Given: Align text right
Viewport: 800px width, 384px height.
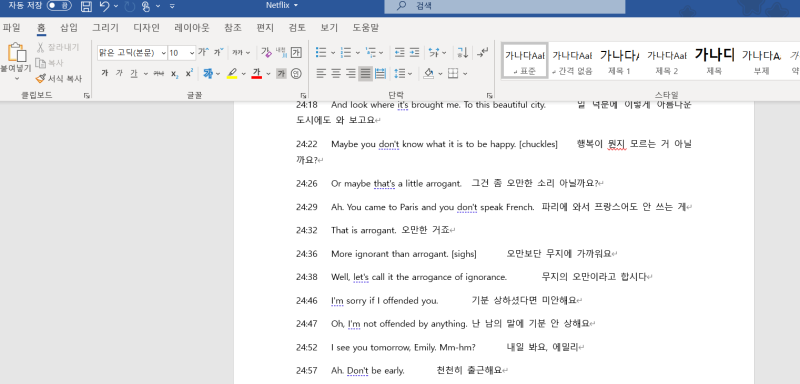Looking at the screenshot, I should 351,74.
